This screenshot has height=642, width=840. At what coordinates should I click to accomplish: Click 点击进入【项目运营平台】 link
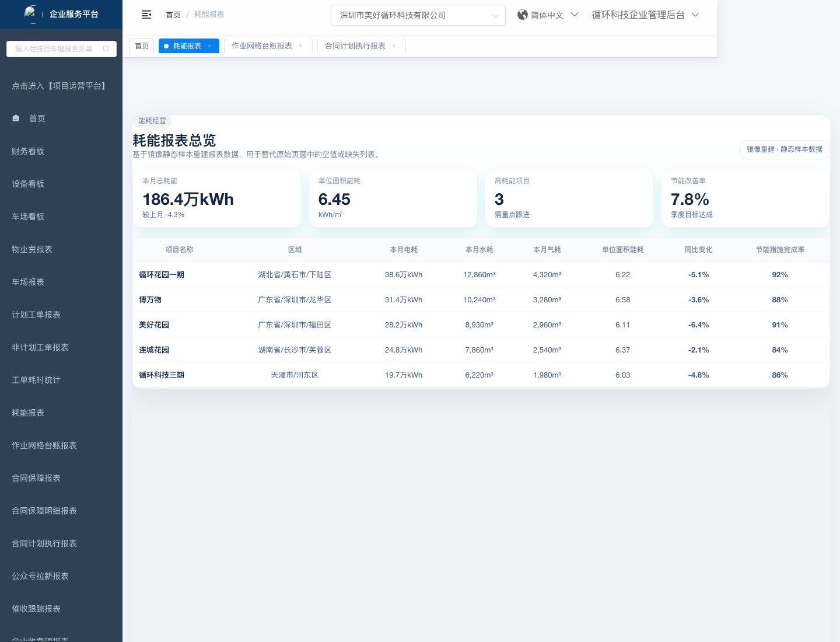[x=60, y=86]
